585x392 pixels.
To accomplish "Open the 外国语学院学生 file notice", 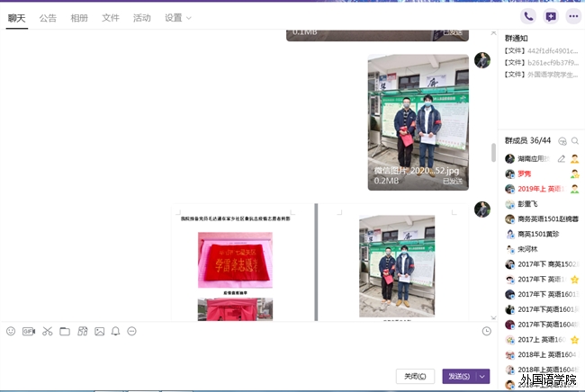I will tap(541, 75).
